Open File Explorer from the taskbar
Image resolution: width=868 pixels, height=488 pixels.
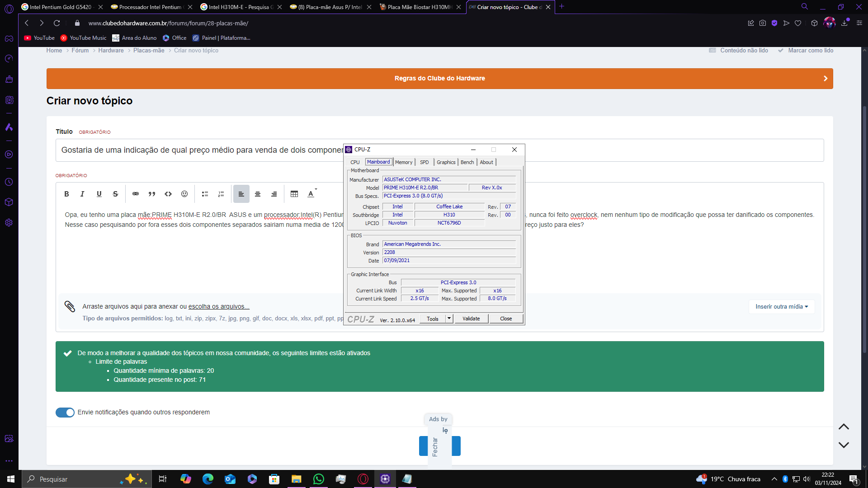coord(297,479)
